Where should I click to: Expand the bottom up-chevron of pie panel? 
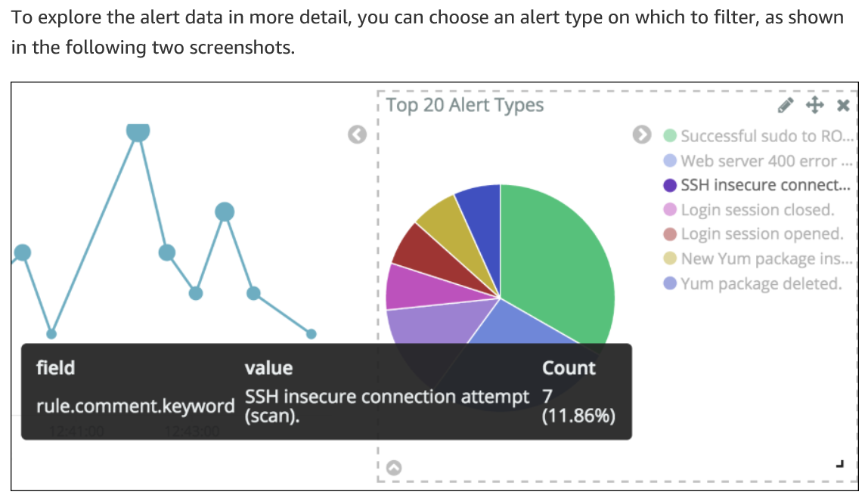pyautogui.click(x=394, y=468)
